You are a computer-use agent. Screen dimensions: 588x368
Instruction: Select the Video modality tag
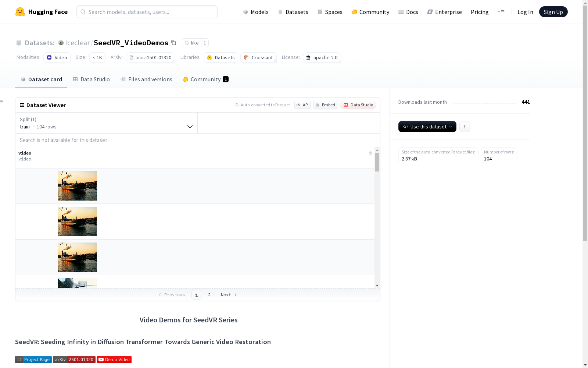pyautogui.click(x=57, y=57)
